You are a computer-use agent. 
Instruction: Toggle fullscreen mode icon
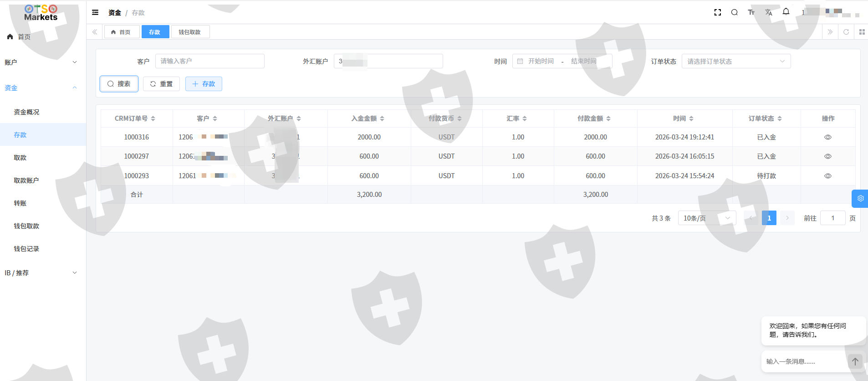[x=718, y=12]
